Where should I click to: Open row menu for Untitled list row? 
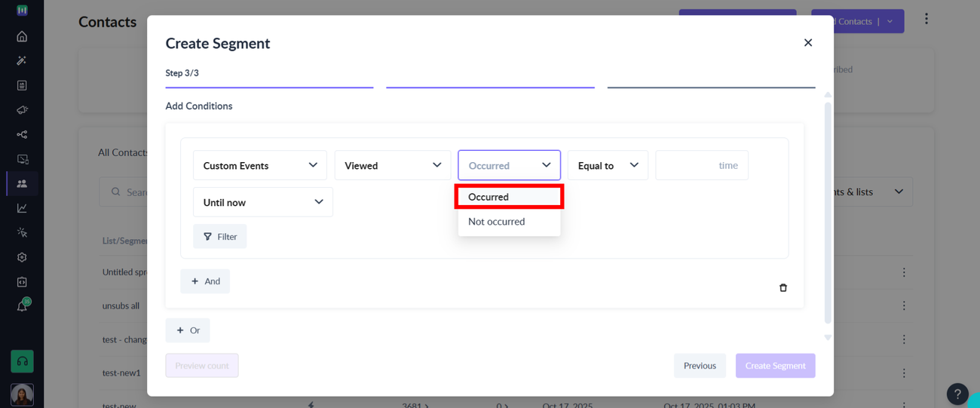pos(904,272)
